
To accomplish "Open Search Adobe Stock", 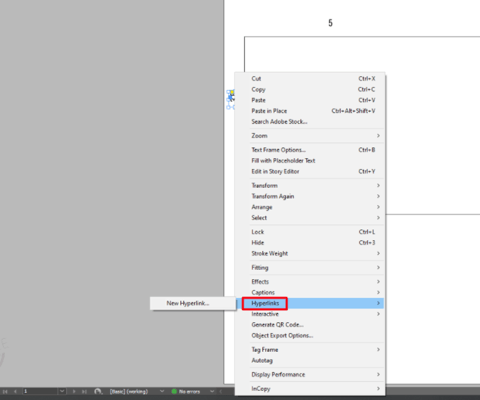I will coord(310,122).
